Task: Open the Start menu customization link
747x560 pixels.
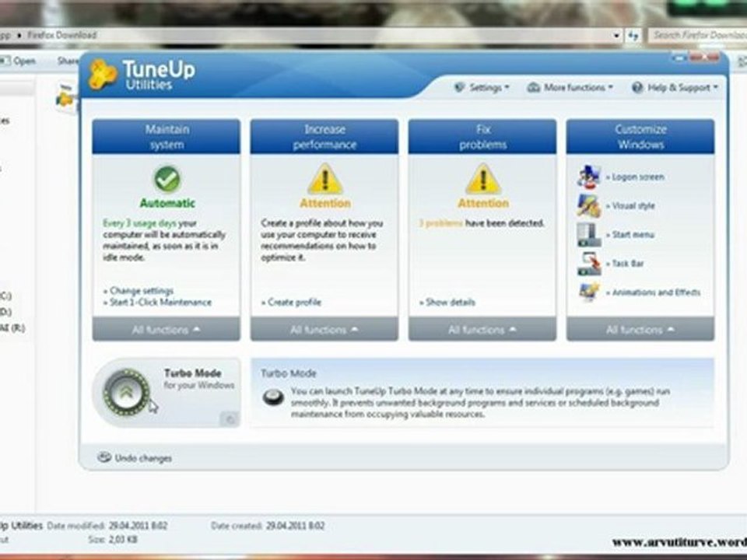Action: pyautogui.click(x=633, y=235)
